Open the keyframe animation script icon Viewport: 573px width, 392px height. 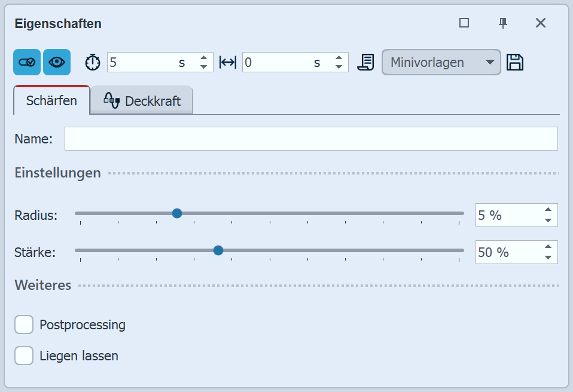point(365,62)
